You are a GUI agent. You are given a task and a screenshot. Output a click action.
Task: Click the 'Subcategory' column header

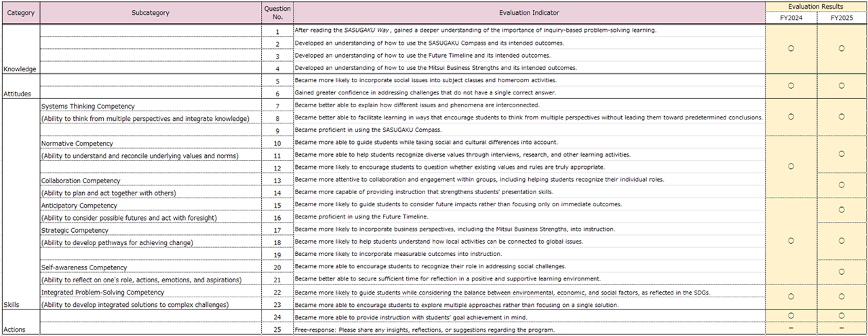(x=151, y=13)
